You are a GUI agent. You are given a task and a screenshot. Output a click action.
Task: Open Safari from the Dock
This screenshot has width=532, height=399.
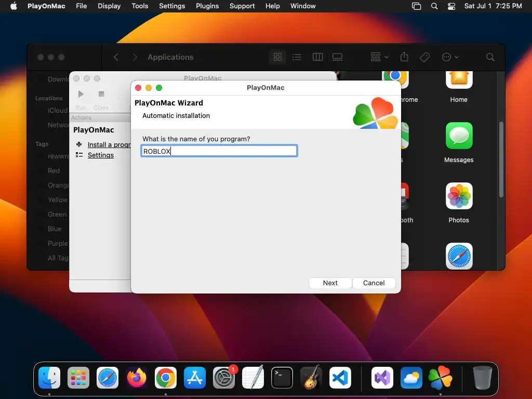pyautogui.click(x=108, y=378)
